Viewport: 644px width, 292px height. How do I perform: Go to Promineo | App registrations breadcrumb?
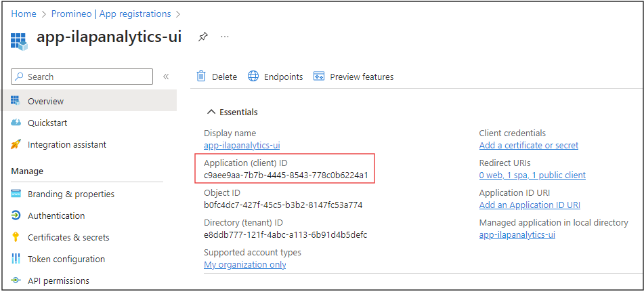click(111, 14)
